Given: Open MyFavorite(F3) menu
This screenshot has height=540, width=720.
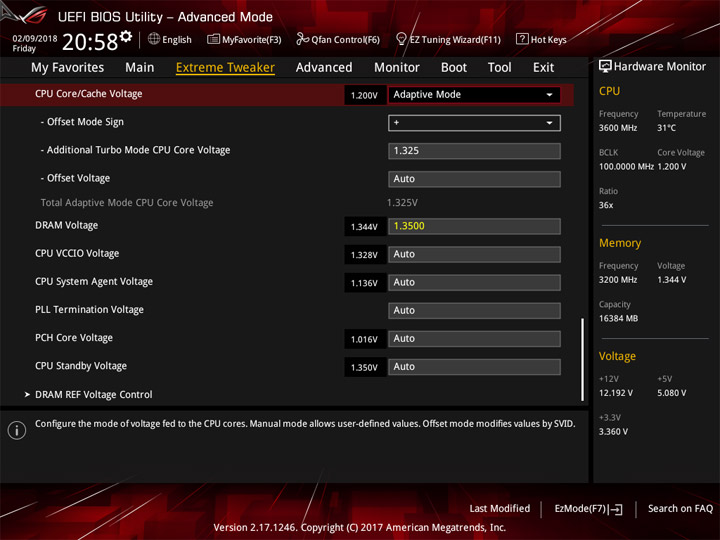Looking at the screenshot, I should (244, 39).
